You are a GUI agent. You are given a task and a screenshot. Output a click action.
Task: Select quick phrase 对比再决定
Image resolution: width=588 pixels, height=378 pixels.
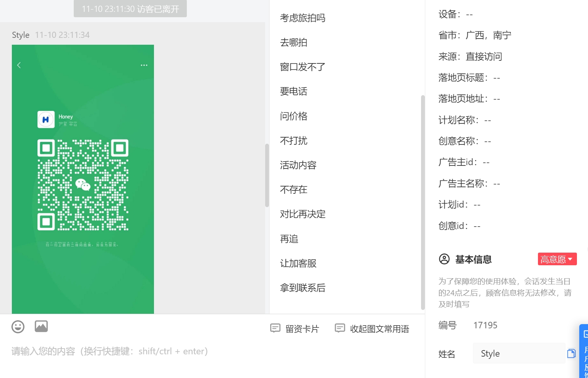pos(303,214)
